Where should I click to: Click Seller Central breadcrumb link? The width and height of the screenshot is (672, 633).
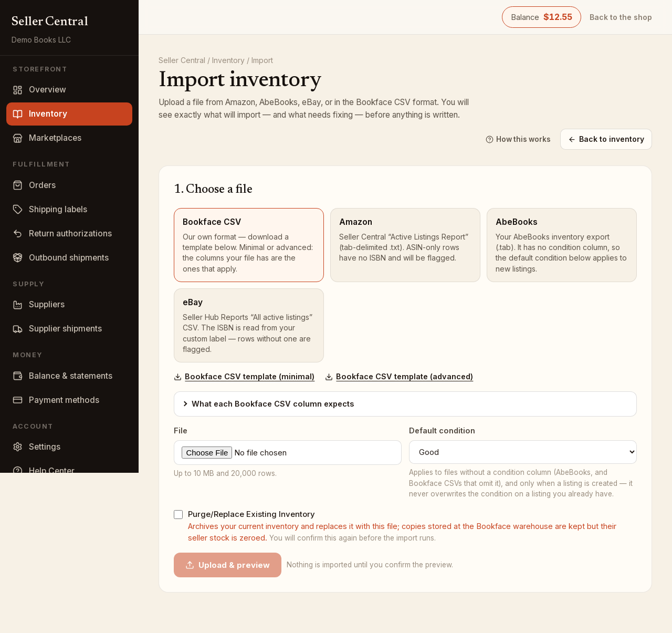(x=182, y=60)
